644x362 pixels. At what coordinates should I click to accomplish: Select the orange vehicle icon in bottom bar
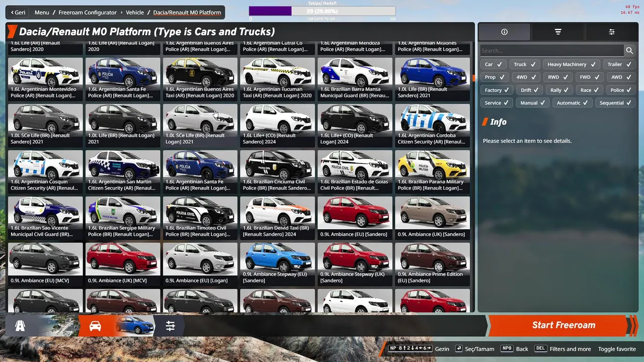coord(95,326)
